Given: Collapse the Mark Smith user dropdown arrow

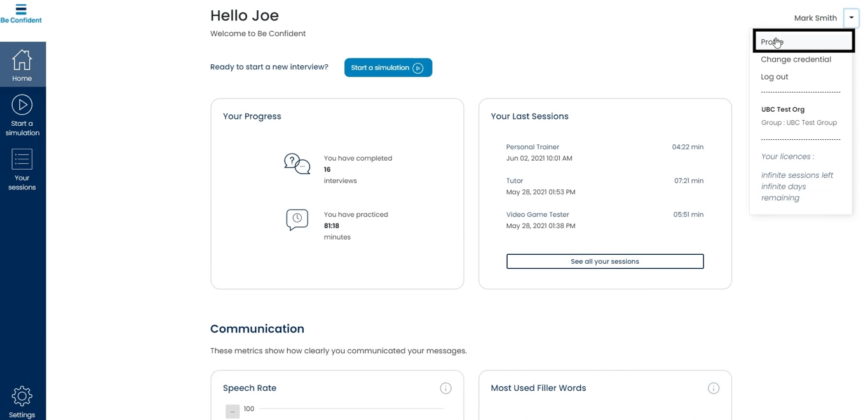Looking at the screenshot, I should (x=851, y=18).
